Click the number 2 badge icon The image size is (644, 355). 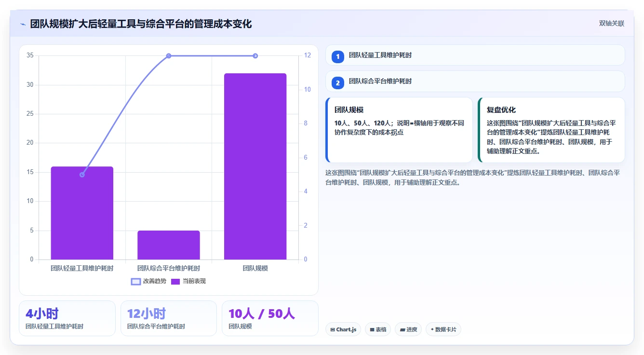pyautogui.click(x=338, y=82)
